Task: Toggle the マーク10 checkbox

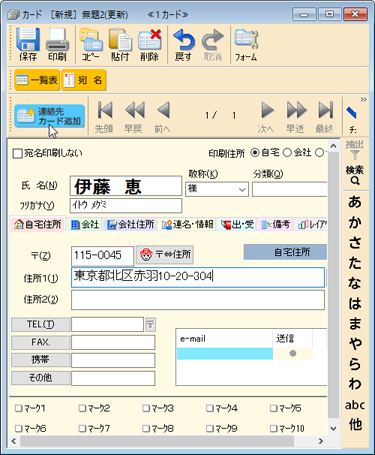Action: click(273, 428)
